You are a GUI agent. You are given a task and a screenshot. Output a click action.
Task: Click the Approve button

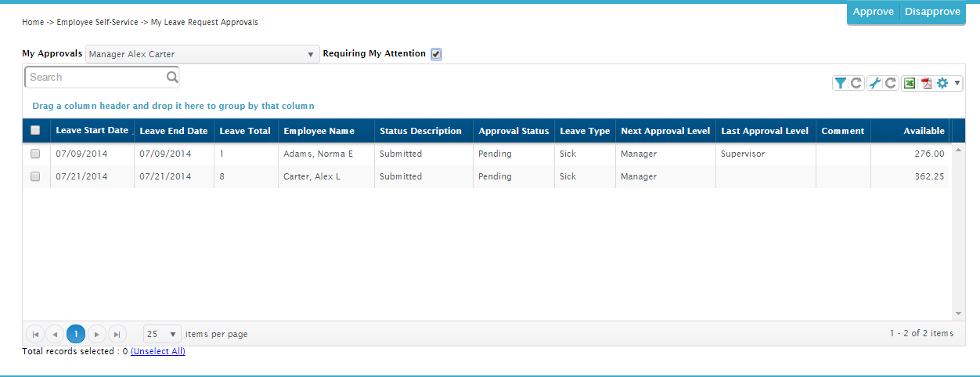point(874,12)
